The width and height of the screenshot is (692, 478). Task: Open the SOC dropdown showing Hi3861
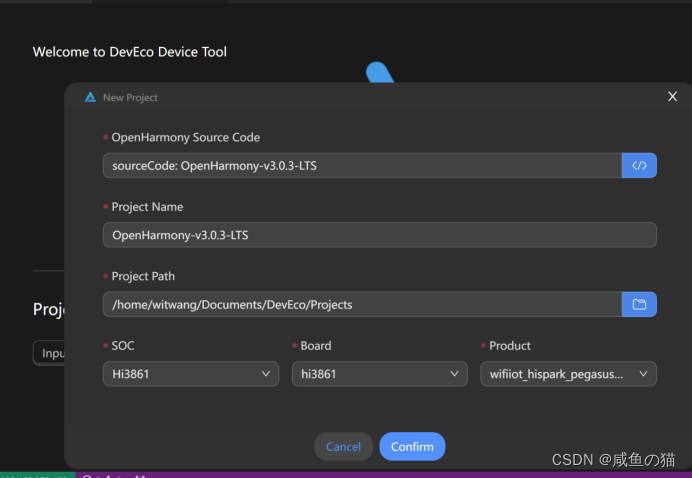coord(191,374)
